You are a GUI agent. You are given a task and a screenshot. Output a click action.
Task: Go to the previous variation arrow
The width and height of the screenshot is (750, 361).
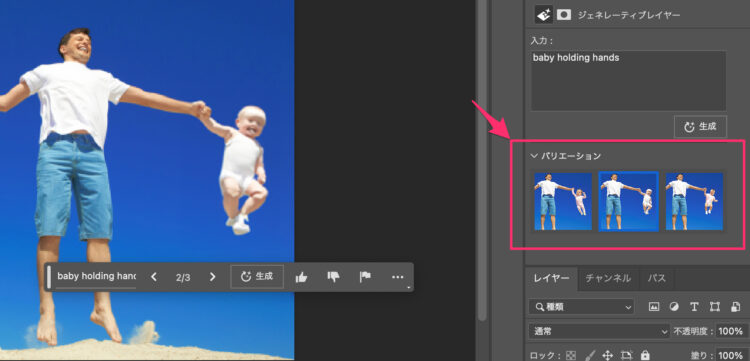[154, 277]
